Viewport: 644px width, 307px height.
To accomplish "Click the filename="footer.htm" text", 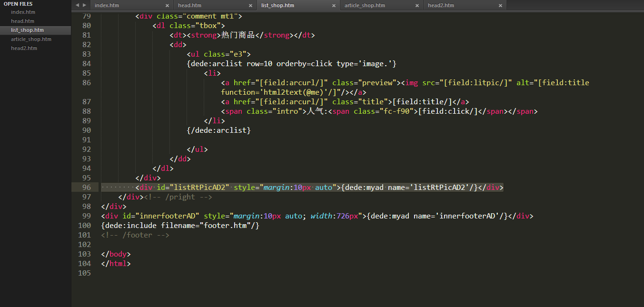I will [x=206, y=226].
